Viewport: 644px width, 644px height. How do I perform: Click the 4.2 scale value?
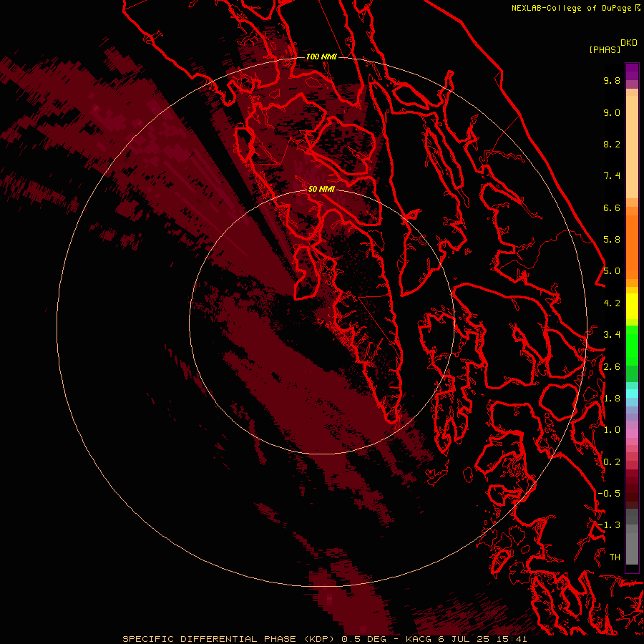(x=612, y=303)
